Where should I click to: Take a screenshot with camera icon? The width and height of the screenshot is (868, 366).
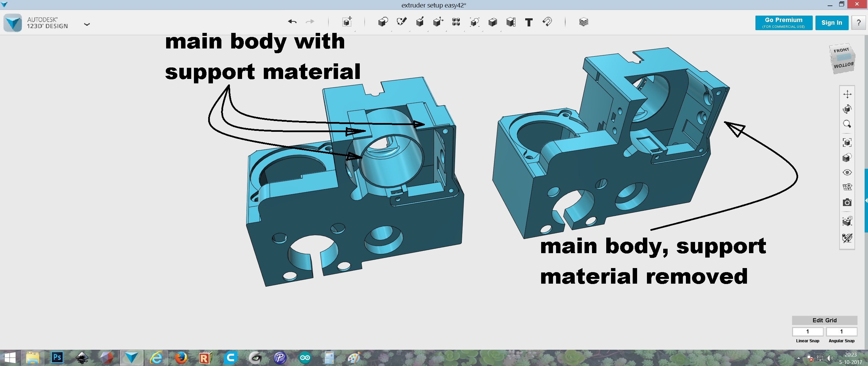coord(847,202)
